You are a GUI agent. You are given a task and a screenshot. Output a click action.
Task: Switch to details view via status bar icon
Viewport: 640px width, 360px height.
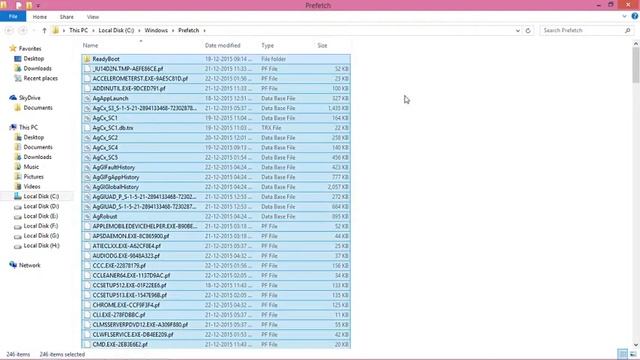tap(622, 354)
